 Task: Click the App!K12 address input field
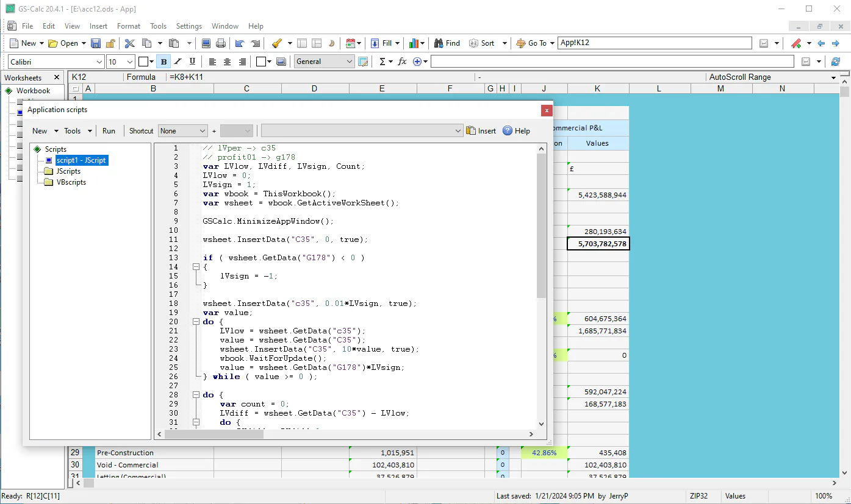pyautogui.click(x=655, y=43)
